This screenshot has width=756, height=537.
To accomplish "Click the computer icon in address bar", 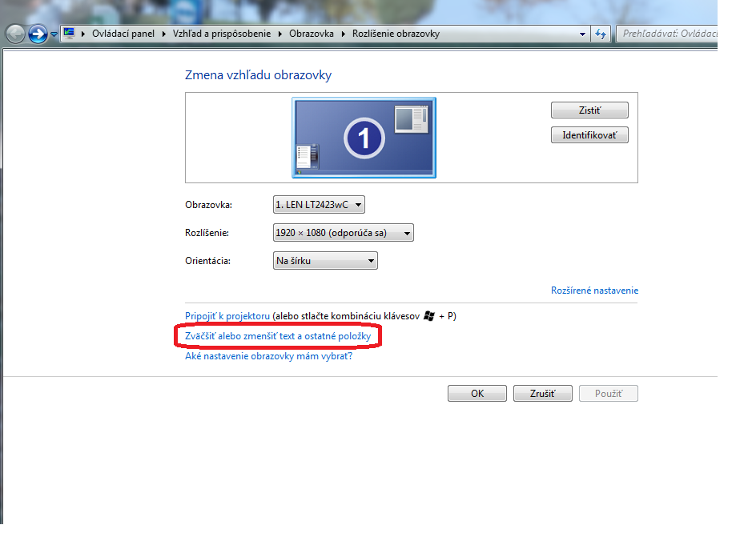I will tap(70, 34).
